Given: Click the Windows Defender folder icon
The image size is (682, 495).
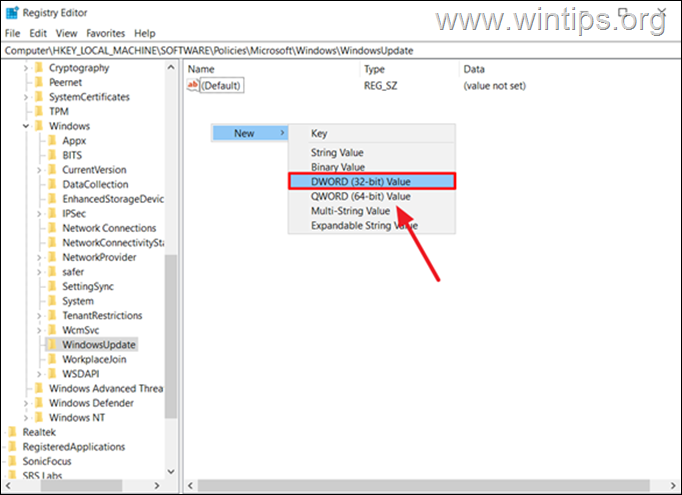Looking at the screenshot, I should [39, 403].
